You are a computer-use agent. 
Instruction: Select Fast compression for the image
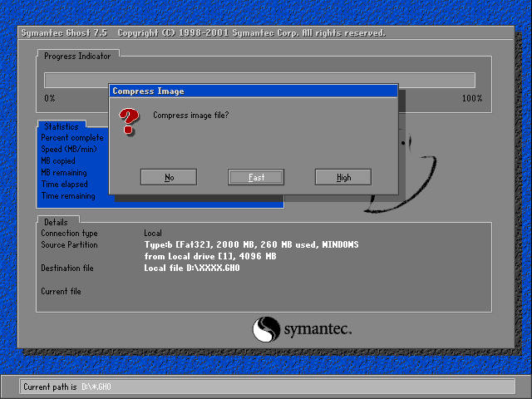pyautogui.click(x=256, y=177)
